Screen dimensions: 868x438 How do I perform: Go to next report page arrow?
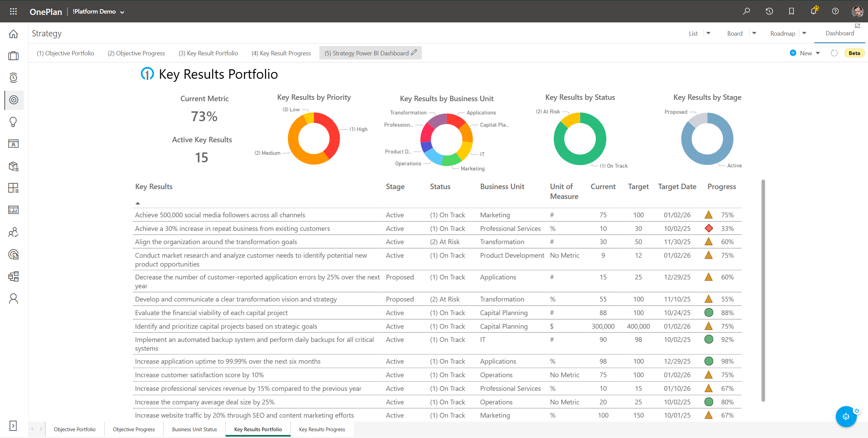point(41,429)
